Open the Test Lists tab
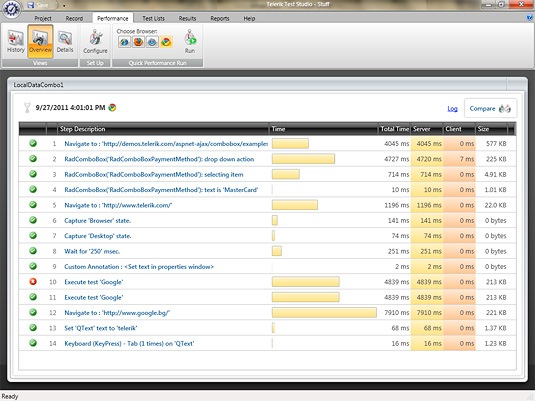This screenshot has width=535, height=401. 154,18
